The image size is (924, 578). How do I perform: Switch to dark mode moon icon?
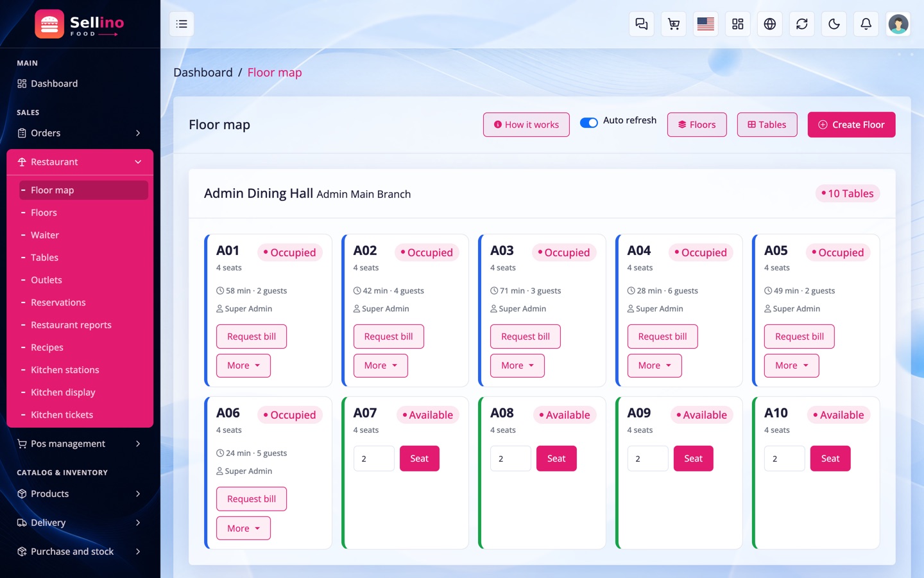[x=834, y=24]
